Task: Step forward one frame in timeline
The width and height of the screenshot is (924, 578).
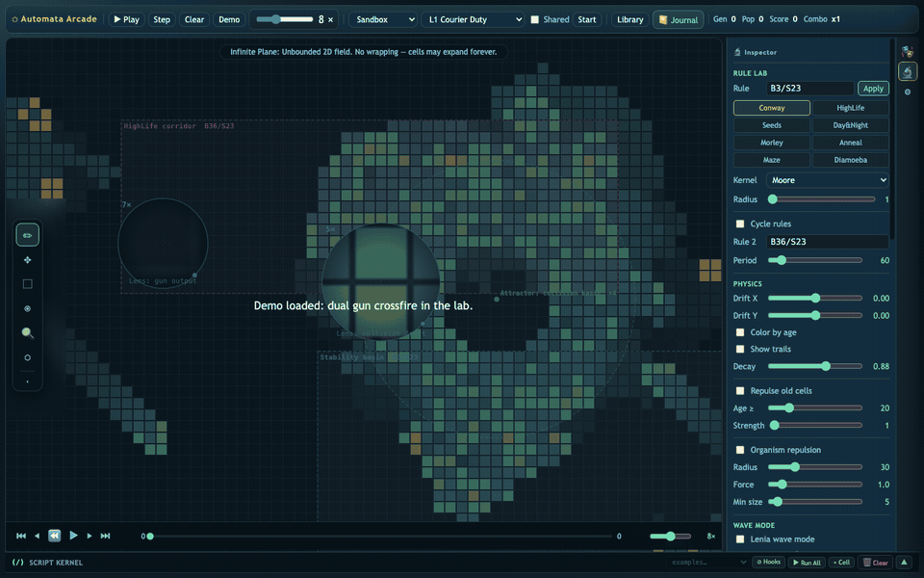Action: click(x=89, y=537)
